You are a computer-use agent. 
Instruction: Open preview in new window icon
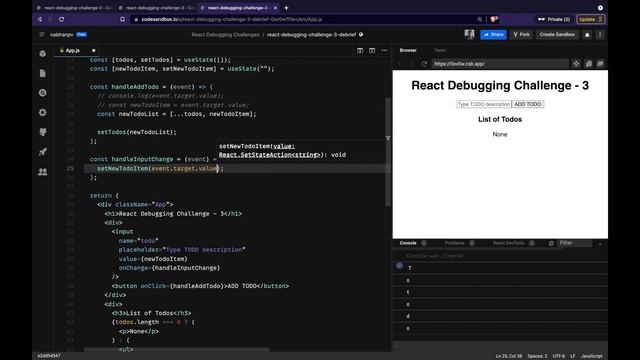point(589,64)
